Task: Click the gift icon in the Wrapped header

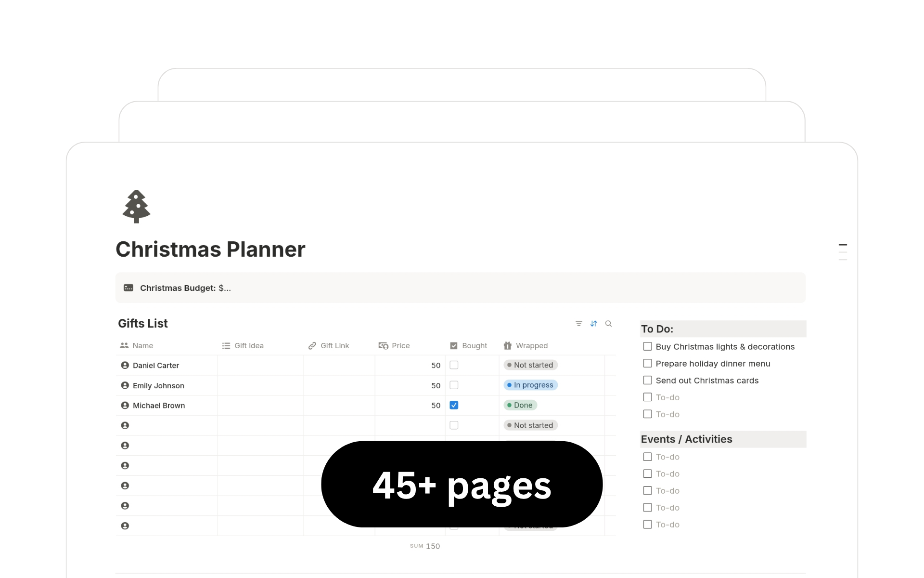Action: 507,345
